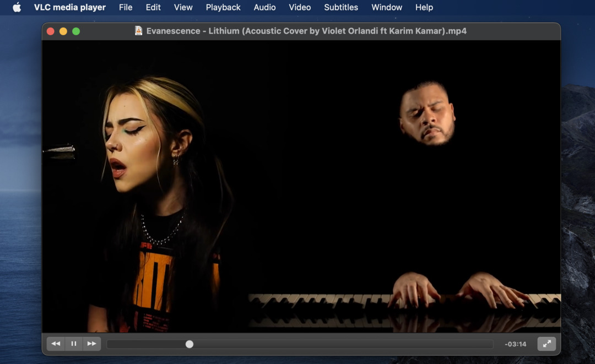Open the VLC media player menu
The height and width of the screenshot is (364, 595).
click(x=70, y=7)
